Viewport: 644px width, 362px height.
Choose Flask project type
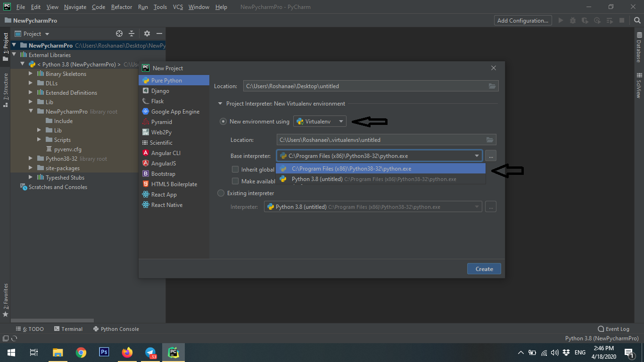(173, 101)
